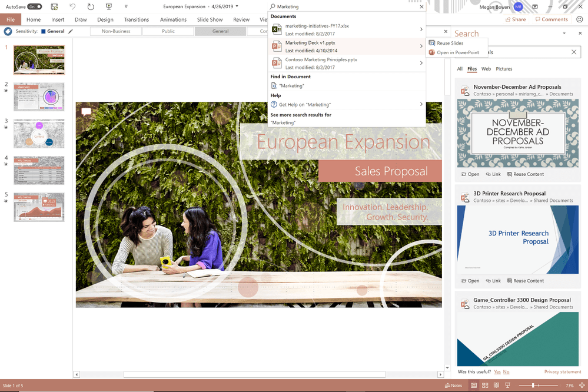Adjust the zoom slider in status bar
This screenshot has height=392, width=588.
[533, 386]
